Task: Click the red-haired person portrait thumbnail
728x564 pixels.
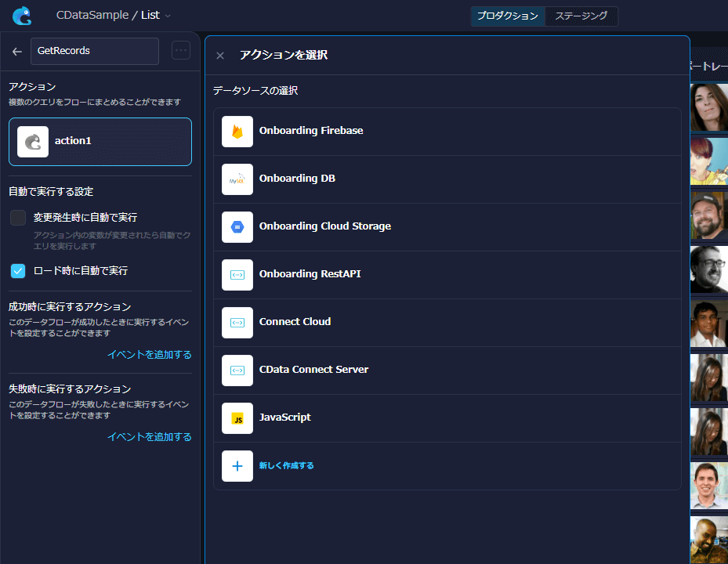Action: pyautogui.click(x=709, y=161)
